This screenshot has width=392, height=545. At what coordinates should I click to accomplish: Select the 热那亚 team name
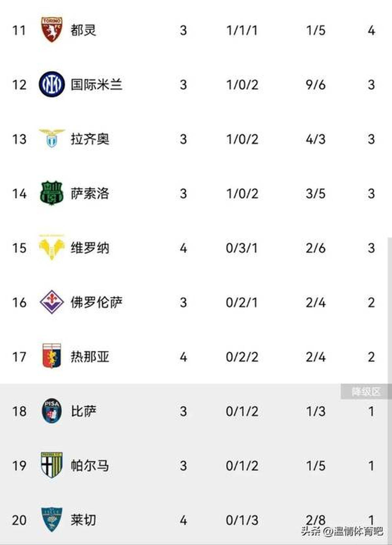[90, 356]
